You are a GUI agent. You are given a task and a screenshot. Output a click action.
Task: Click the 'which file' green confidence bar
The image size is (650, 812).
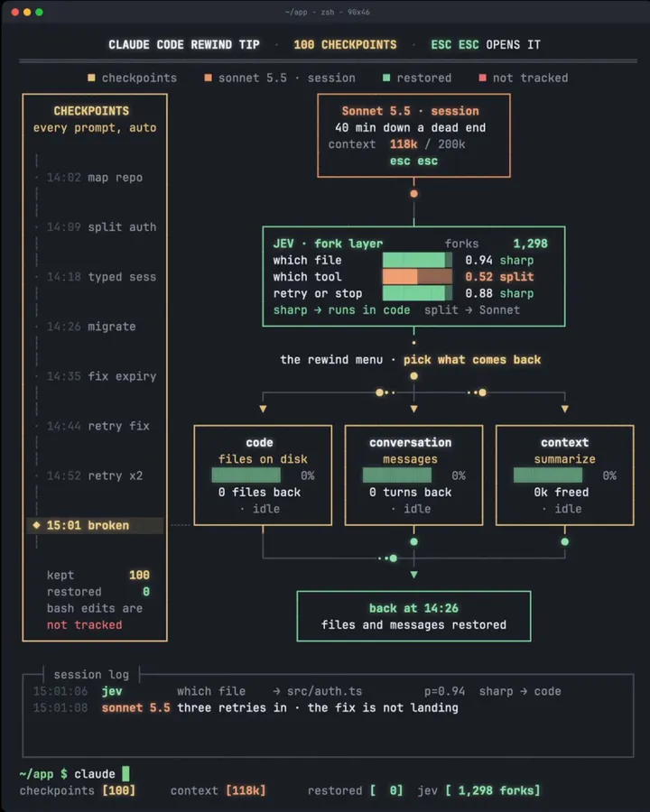pos(417,260)
